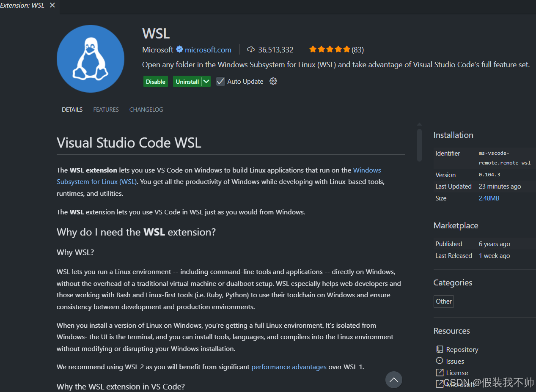Click the 'Why do I need the WSL extension?' heading
Screen dimensions: 536x392
coord(136,232)
